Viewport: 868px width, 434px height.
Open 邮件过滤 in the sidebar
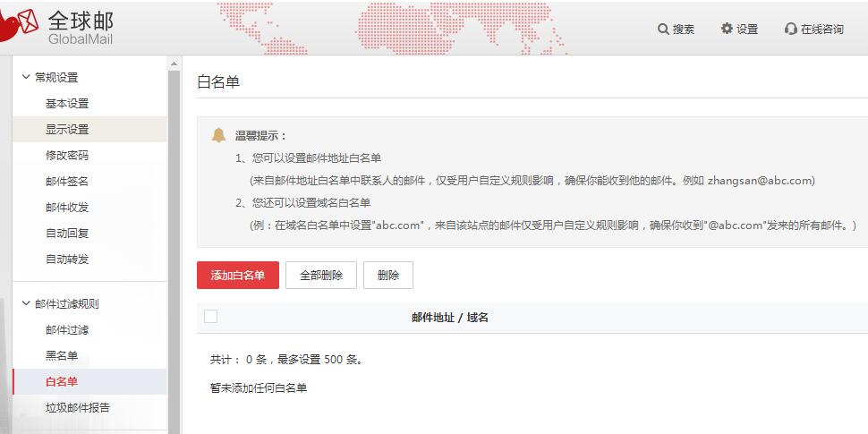coord(67,330)
